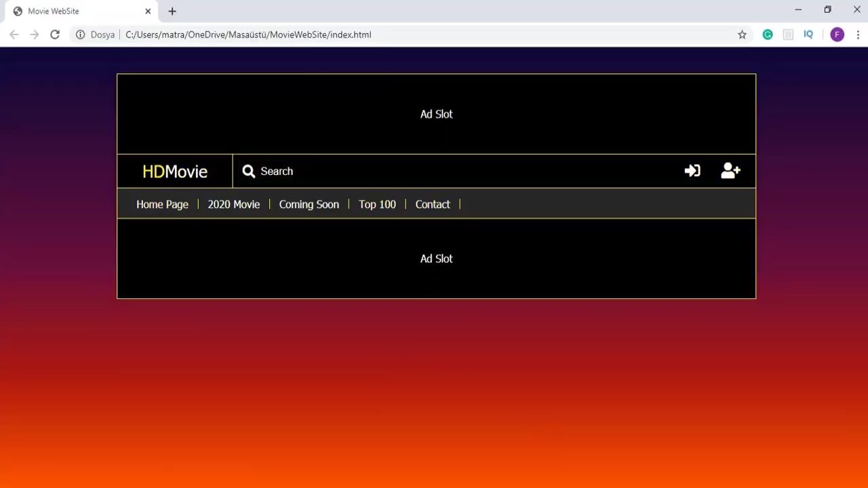Go back in browser history

pyautogui.click(x=14, y=35)
